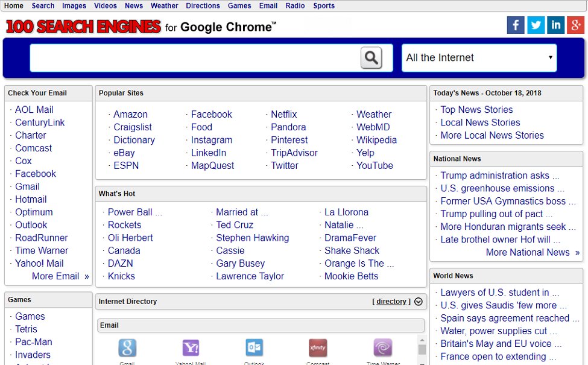Open Craigslist in Popular Sites
The height and width of the screenshot is (365, 588).
tap(133, 127)
